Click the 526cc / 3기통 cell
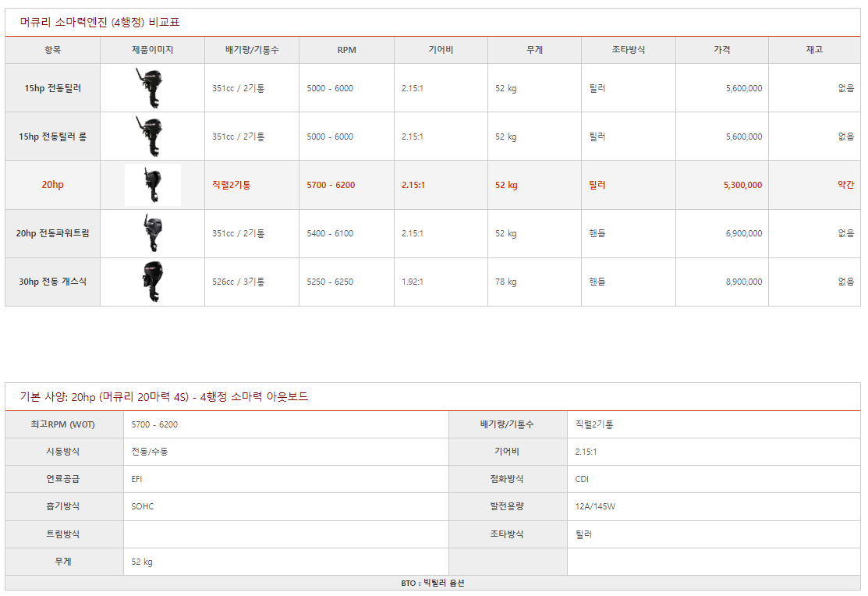 click(x=239, y=282)
